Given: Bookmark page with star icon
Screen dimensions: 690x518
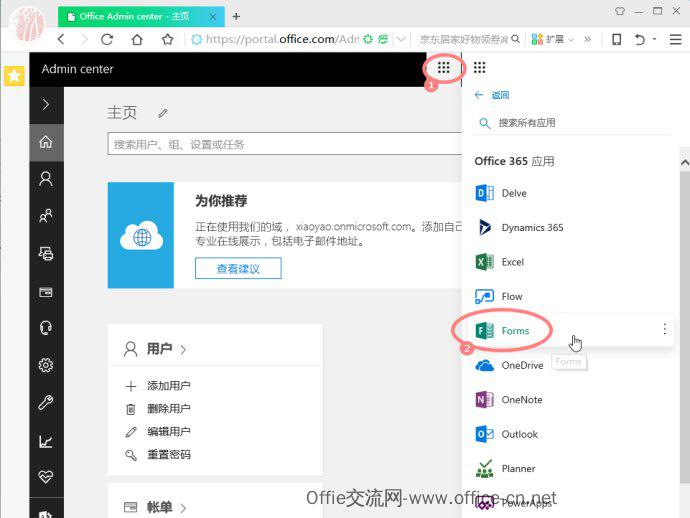Looking at the screenshot, I should point(167,40).
